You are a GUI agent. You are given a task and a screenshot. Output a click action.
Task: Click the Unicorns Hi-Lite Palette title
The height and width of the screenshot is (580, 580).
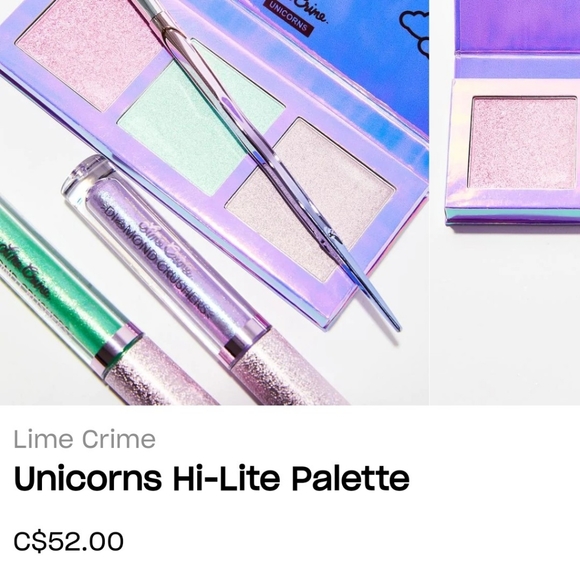coord(212,478)
